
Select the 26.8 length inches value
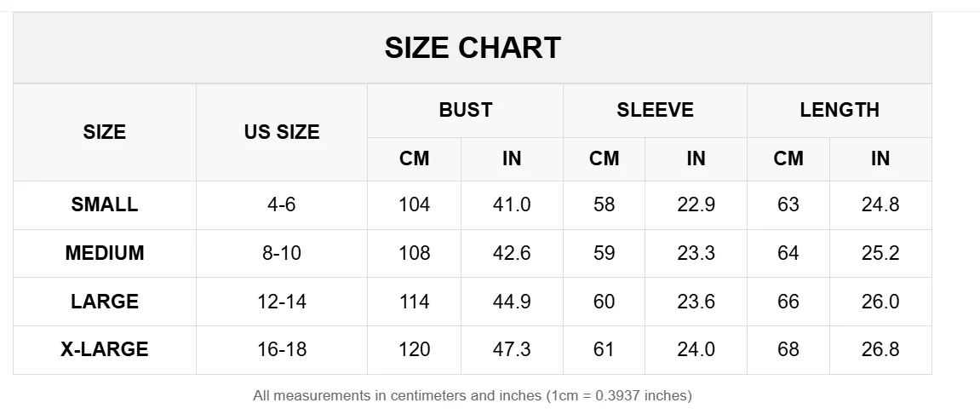[x=880, y=349]
